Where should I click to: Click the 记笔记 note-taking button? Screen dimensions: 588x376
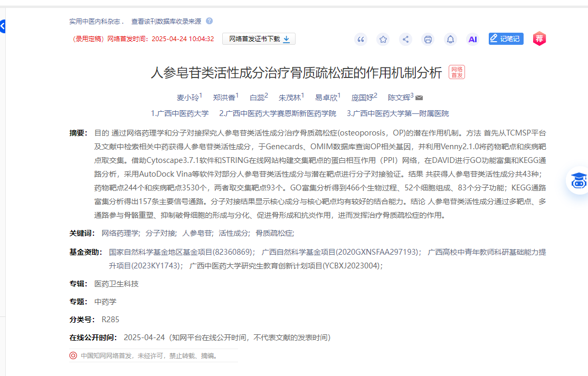[x=506, y=38]
